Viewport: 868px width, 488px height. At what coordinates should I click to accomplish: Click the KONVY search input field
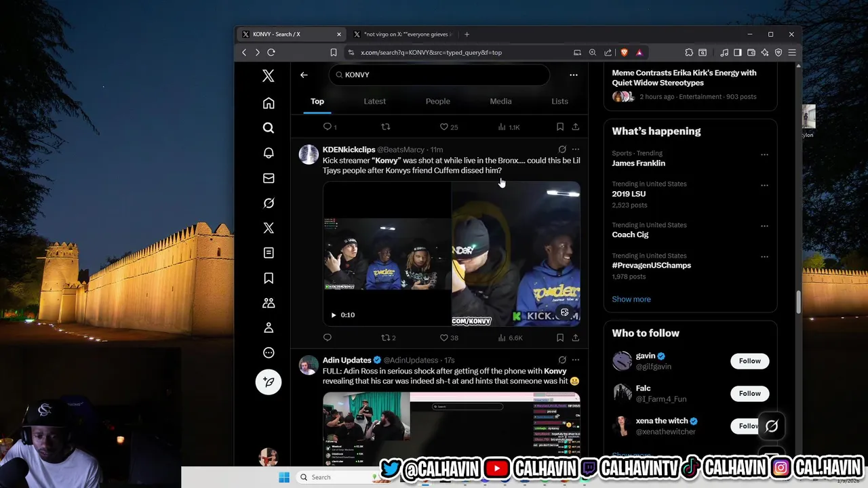tap(439, 75)
